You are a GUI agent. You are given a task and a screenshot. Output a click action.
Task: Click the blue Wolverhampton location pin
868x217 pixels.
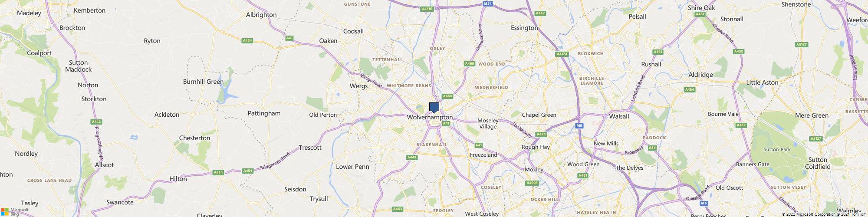[x=434, y=108]
